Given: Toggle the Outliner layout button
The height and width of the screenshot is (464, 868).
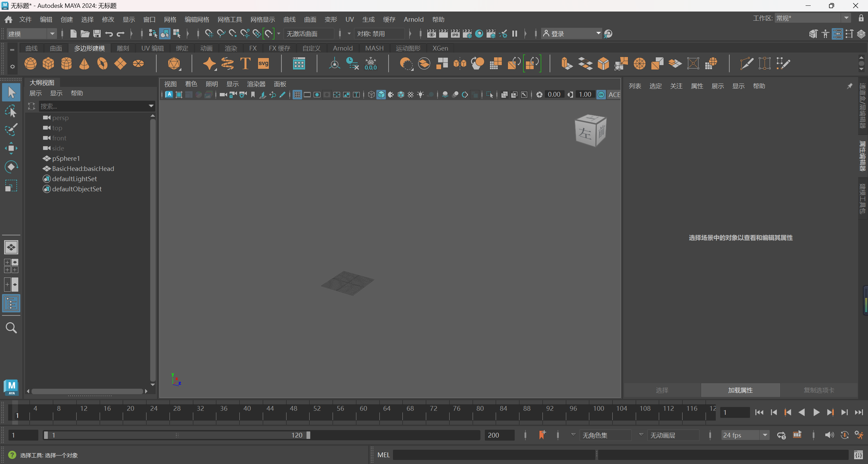Looking at the screenshot, I should click(11, 303).
